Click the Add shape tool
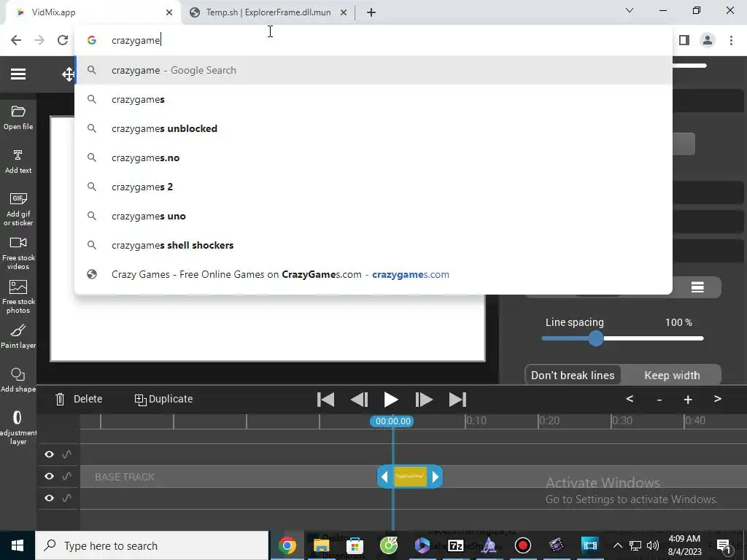Viewport: 747px width, 560px height. [18, 381]
